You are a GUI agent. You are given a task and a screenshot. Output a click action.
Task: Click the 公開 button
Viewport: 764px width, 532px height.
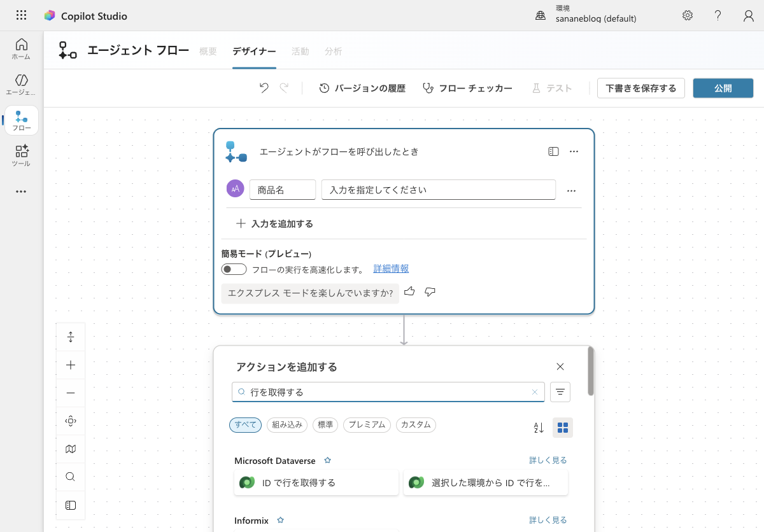pyautogui.click(x=723, y=88)
